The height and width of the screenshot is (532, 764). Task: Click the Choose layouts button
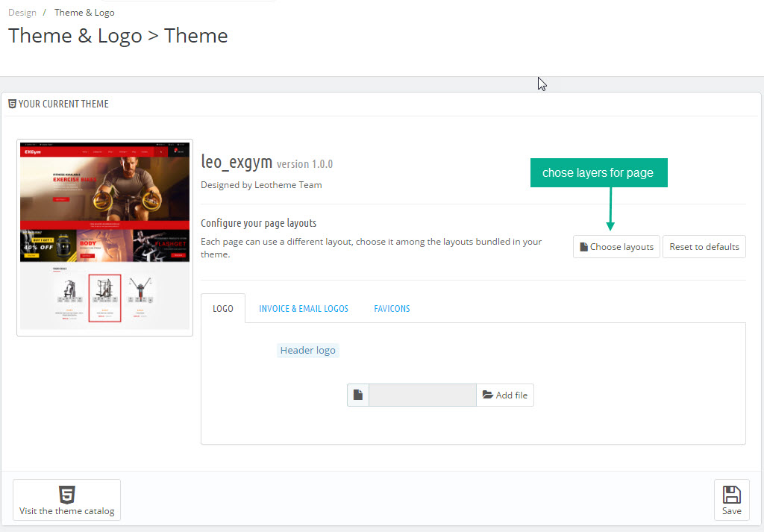tap(616, 247)
